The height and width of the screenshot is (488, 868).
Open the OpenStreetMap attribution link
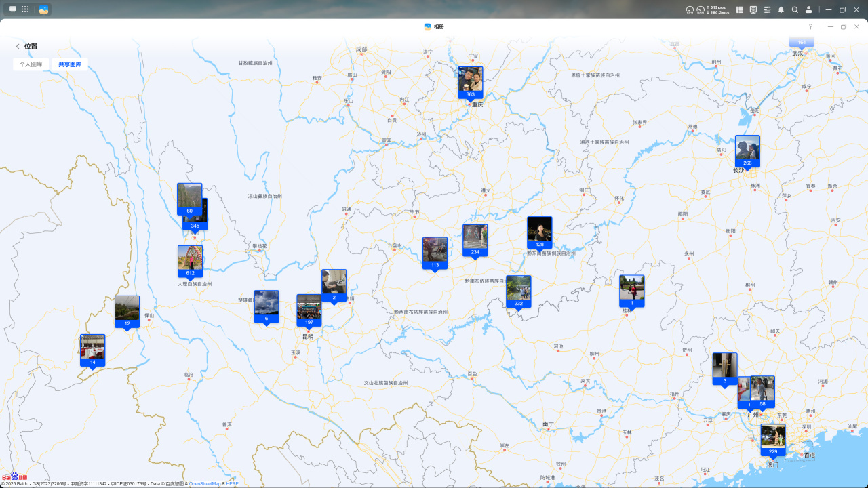[x=205, y=484]
